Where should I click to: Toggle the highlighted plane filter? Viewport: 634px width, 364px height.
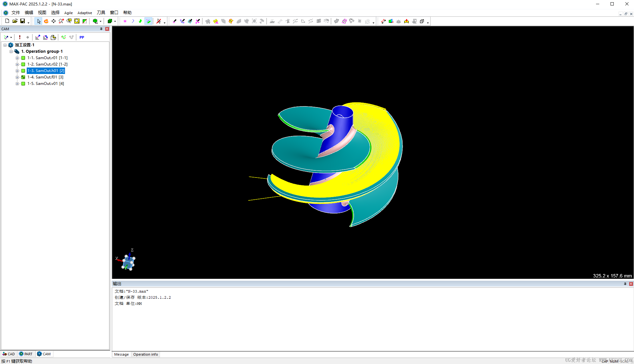pyautogui.click(x=148, y=21)
